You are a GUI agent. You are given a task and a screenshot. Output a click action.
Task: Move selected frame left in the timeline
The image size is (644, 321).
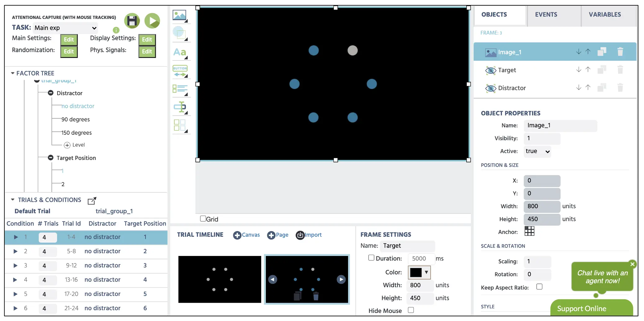[x=272, y=279]
